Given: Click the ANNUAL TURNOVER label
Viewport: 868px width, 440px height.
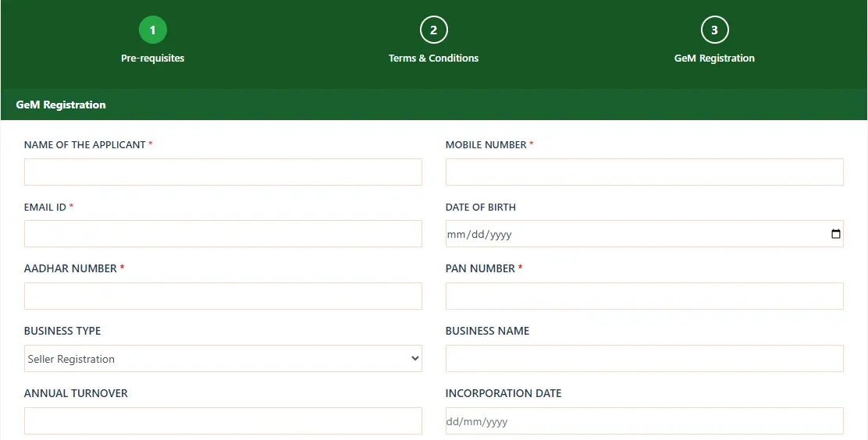Looking at the screenshot, I should (x=76, y=393).
